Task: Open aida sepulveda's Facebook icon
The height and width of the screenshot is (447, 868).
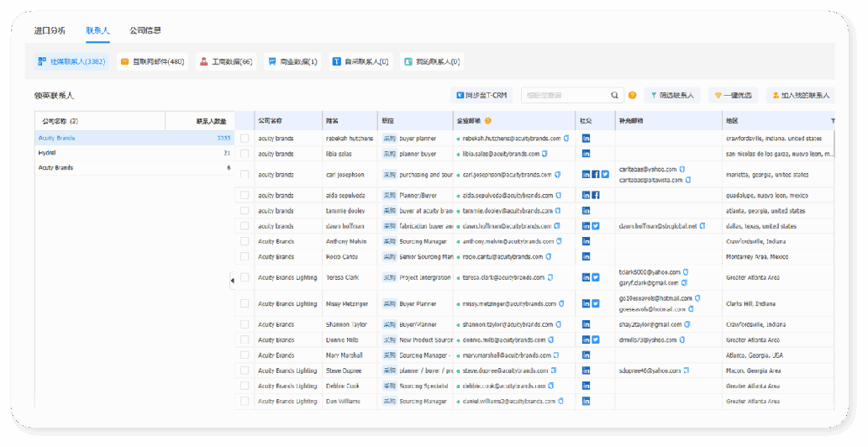Action: pos(596,196)
